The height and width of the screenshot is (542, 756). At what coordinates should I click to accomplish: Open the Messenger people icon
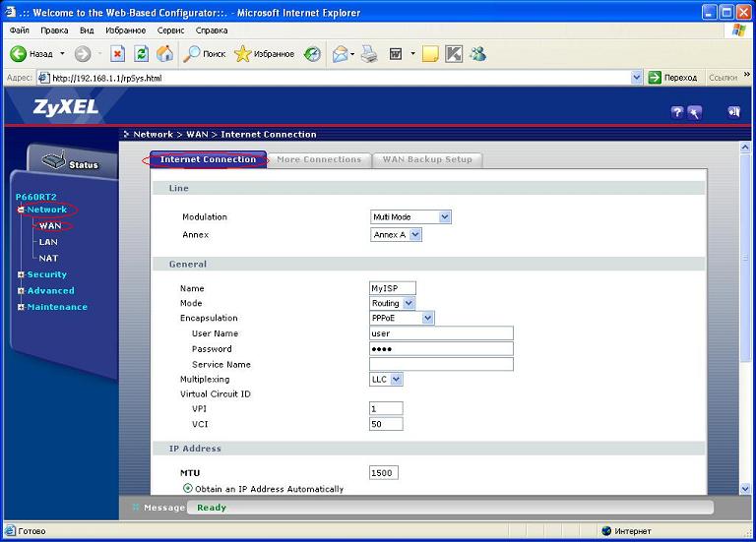tap(477, 53)
